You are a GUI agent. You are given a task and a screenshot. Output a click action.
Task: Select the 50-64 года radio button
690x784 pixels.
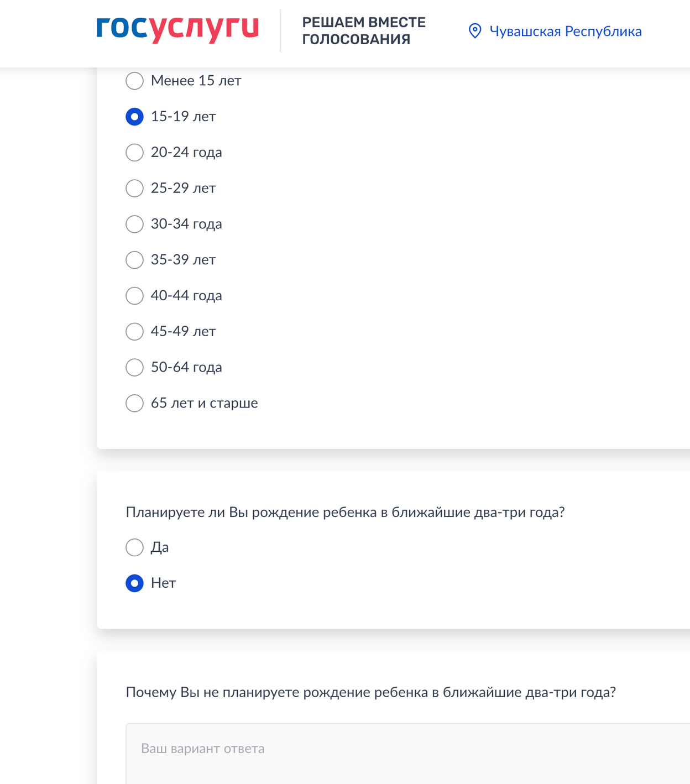(x=134, y=367)
